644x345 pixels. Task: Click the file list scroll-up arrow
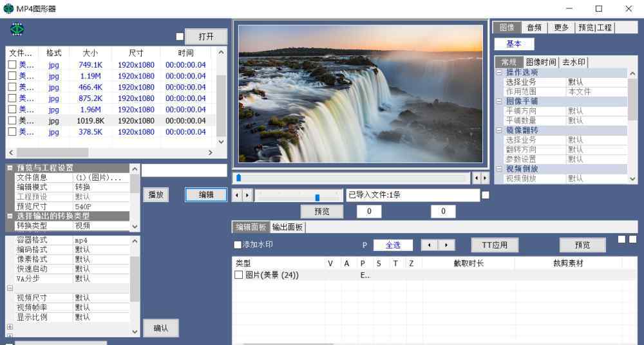click(222, 53)
